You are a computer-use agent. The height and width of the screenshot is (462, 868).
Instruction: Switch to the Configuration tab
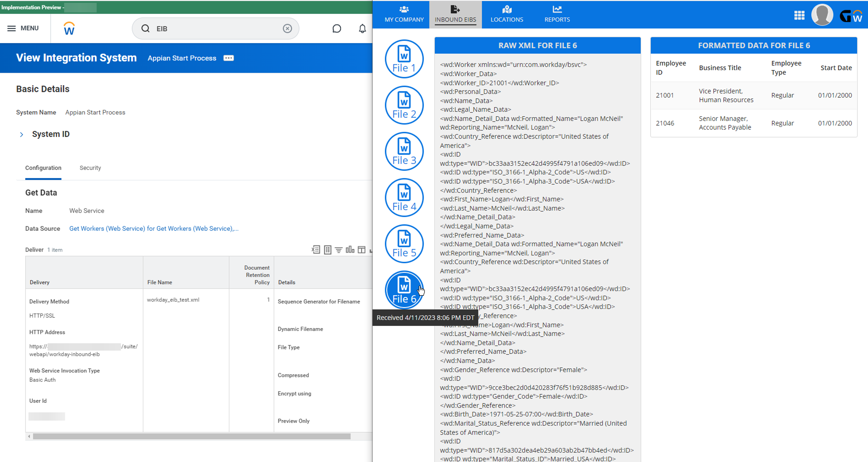[43, 168]
